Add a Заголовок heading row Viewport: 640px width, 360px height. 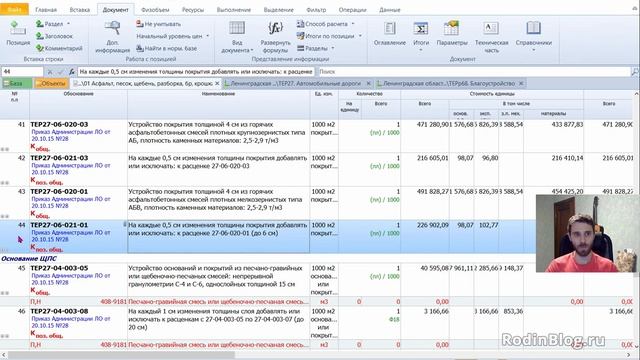tap(54, 36)
